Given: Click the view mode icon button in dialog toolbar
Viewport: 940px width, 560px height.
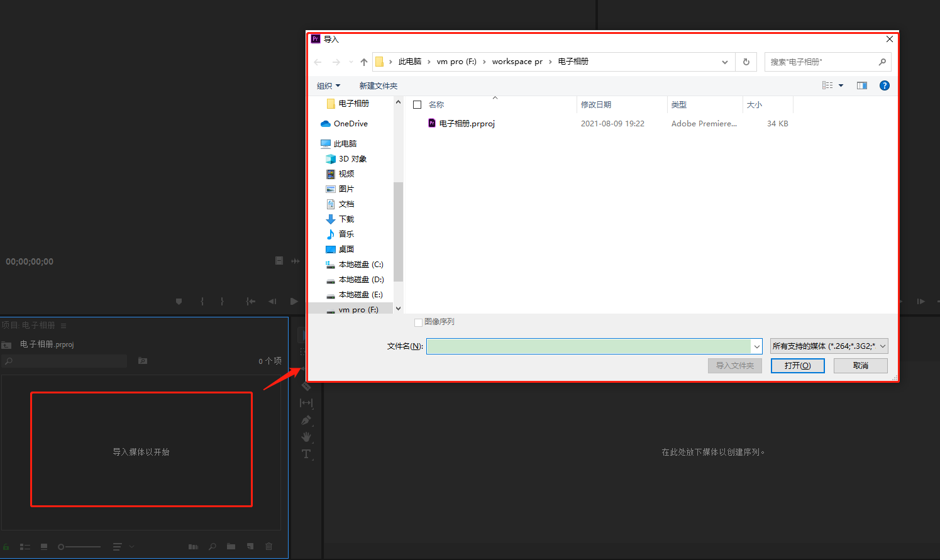Looking at the screenshot, I should point(827,85).
